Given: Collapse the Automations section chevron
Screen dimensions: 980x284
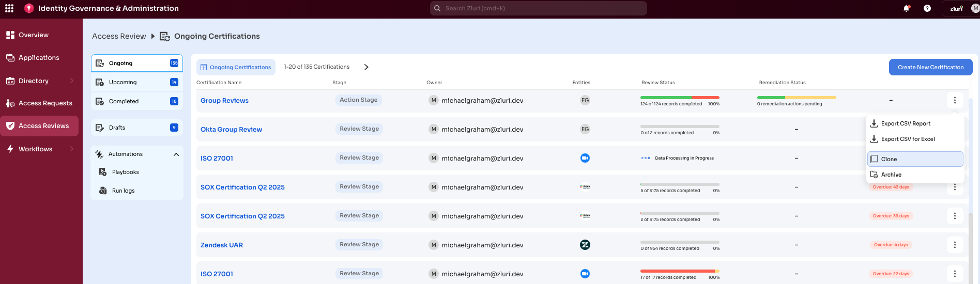Looking at the screenshot, I should pyautogui.click(x=176, y=154).
